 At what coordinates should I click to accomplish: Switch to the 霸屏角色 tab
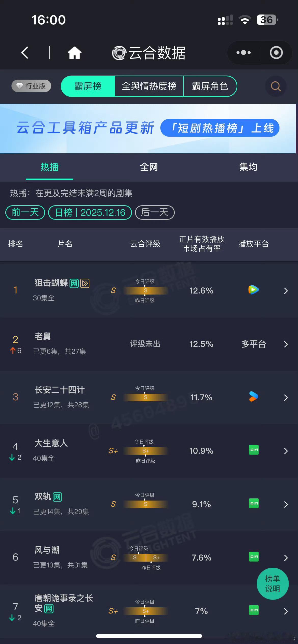(211, 86)
